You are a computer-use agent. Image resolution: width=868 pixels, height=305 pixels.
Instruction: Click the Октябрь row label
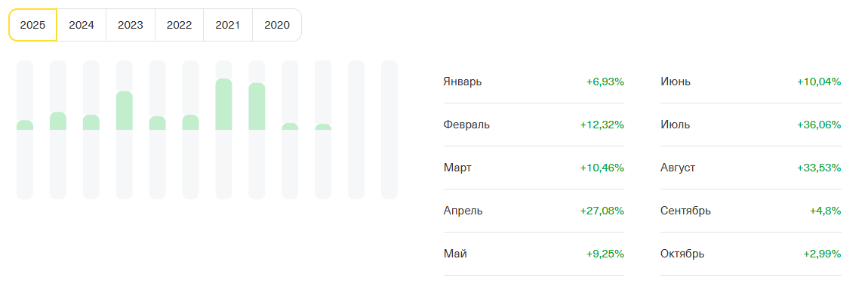coord(682,254)
